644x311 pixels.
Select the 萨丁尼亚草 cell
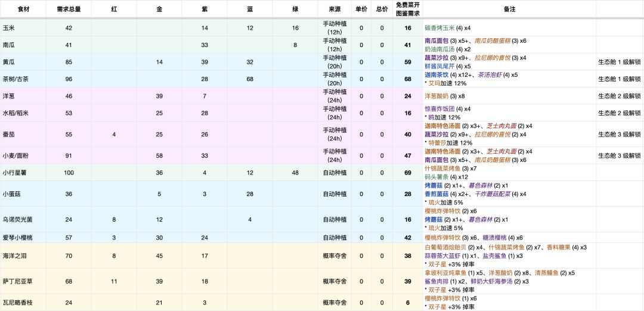point(23,281)
